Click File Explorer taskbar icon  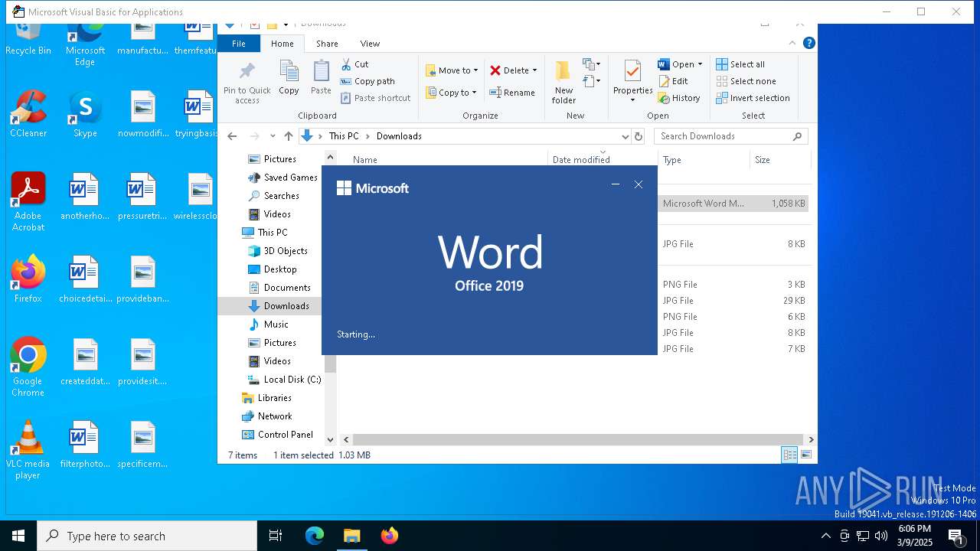[x=351, y=536]
